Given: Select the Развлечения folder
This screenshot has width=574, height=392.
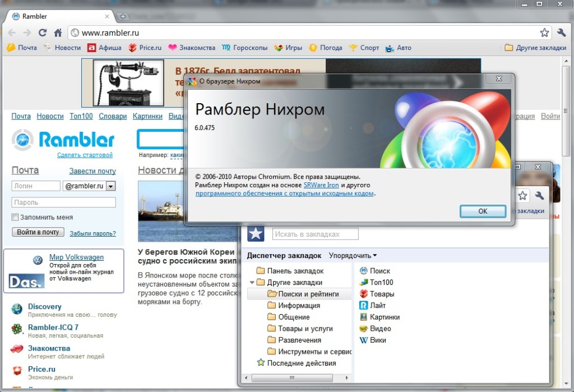Looking at the screenshot, I should [294, 340].
